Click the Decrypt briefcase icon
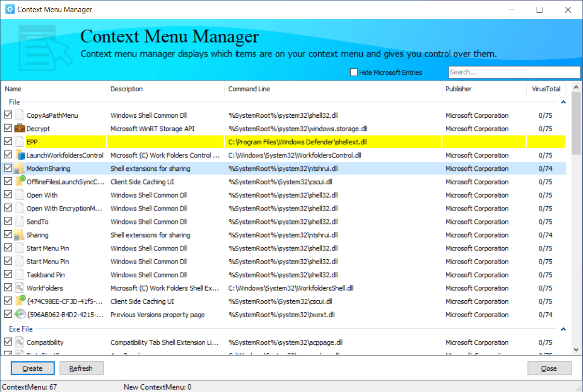This screenshot has height=392, width=583. (x=20, y=129)
